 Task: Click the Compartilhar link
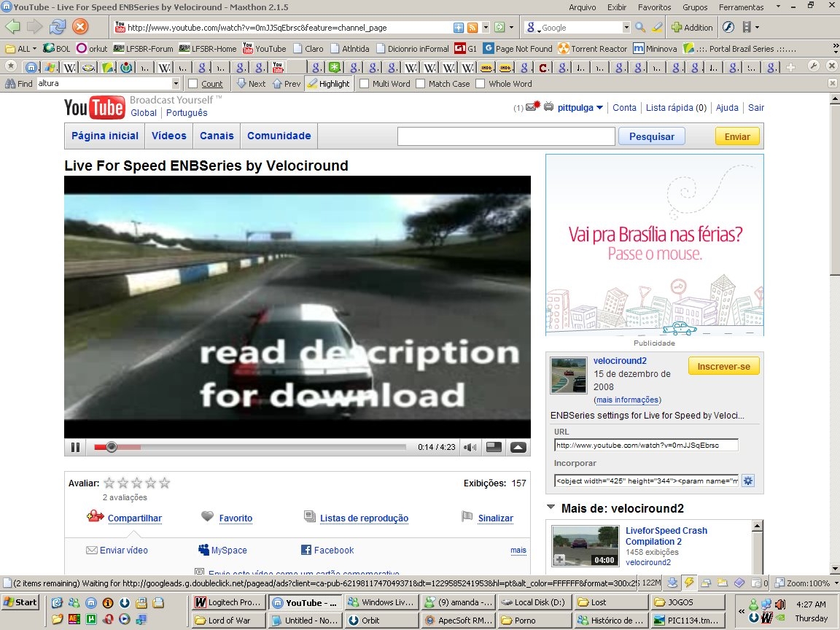click(134, 518)
